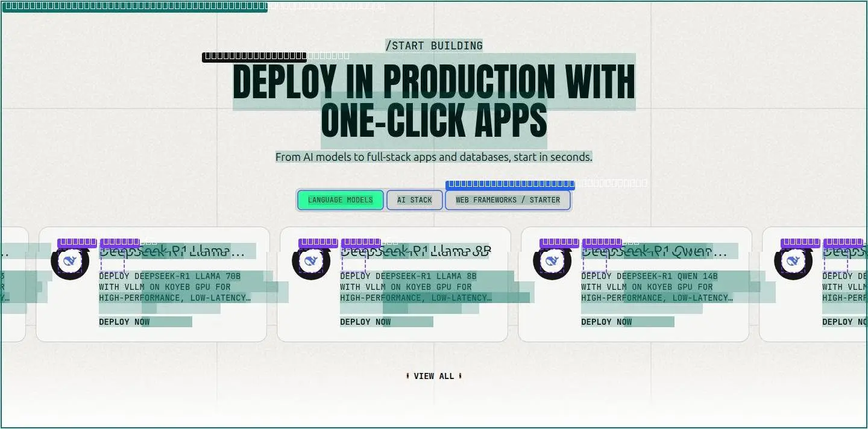Open the DeepSeek-R1 Qwen 14B card title
This screenshot has width=868, height=429.
click(654, 251)
